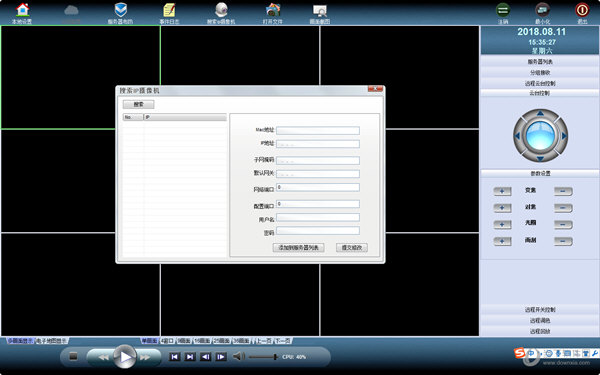Expand the 远程回放 remote playback section
Screen dimensions: 600x375
(x=540, y=331)
